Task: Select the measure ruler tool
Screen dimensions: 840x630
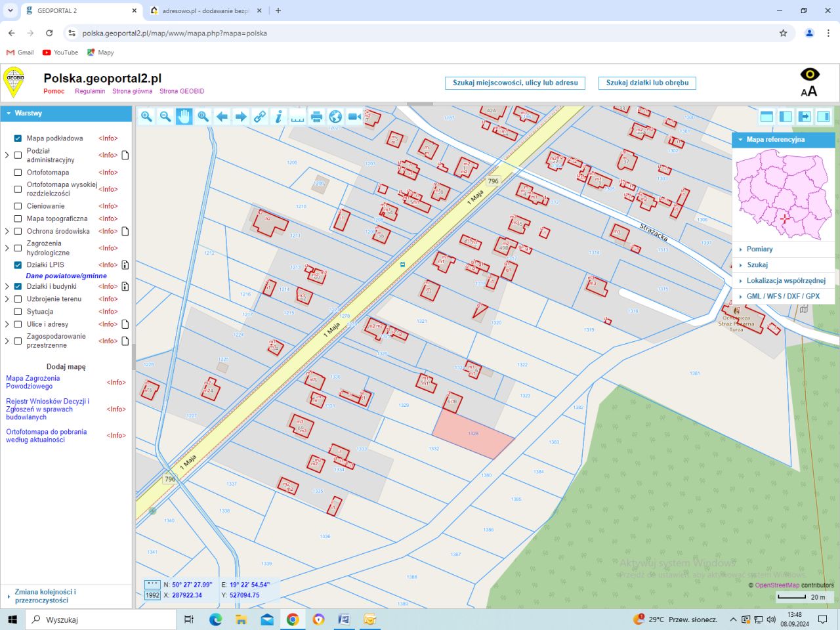Action: coord(297,117)
